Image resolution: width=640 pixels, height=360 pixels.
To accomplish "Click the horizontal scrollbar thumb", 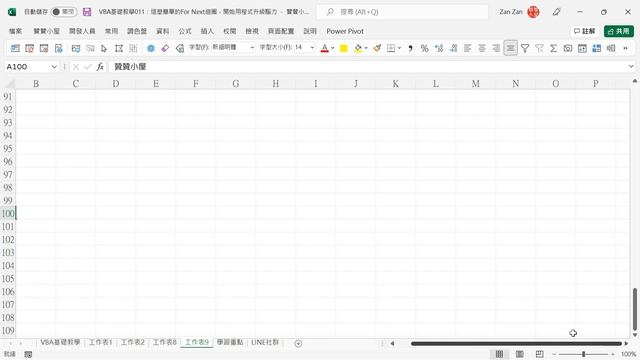I will 516,343.
